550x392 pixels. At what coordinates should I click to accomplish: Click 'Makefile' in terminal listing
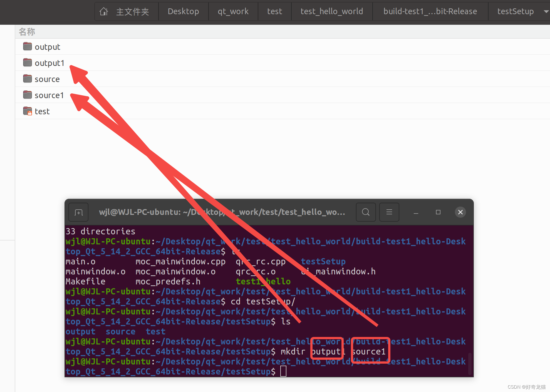(x=85, y=281)
